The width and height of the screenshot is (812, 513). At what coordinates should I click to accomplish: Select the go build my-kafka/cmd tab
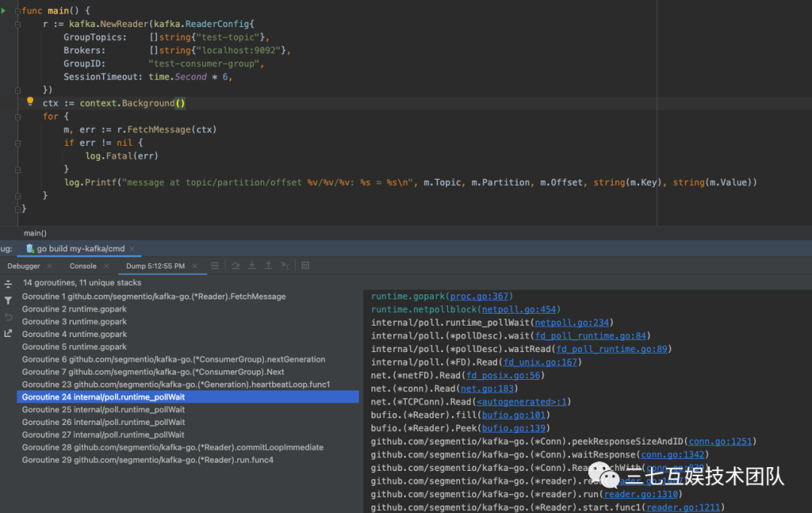tap(80, 249)
